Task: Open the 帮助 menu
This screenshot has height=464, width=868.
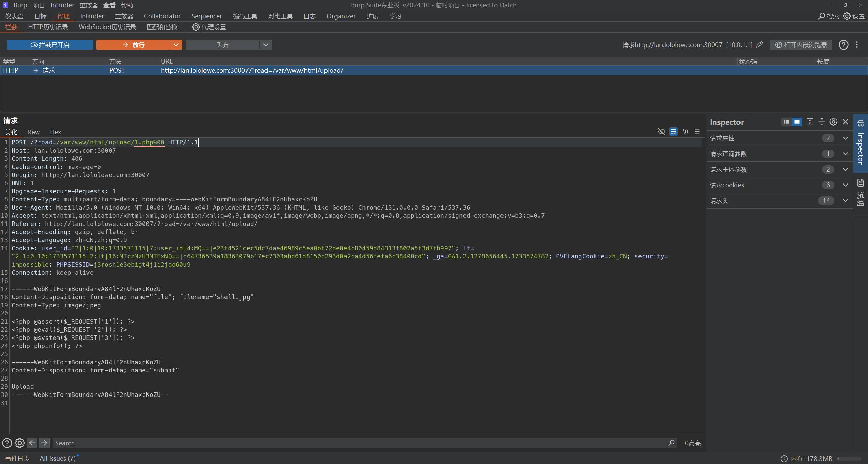Action: tap(127, 5)
